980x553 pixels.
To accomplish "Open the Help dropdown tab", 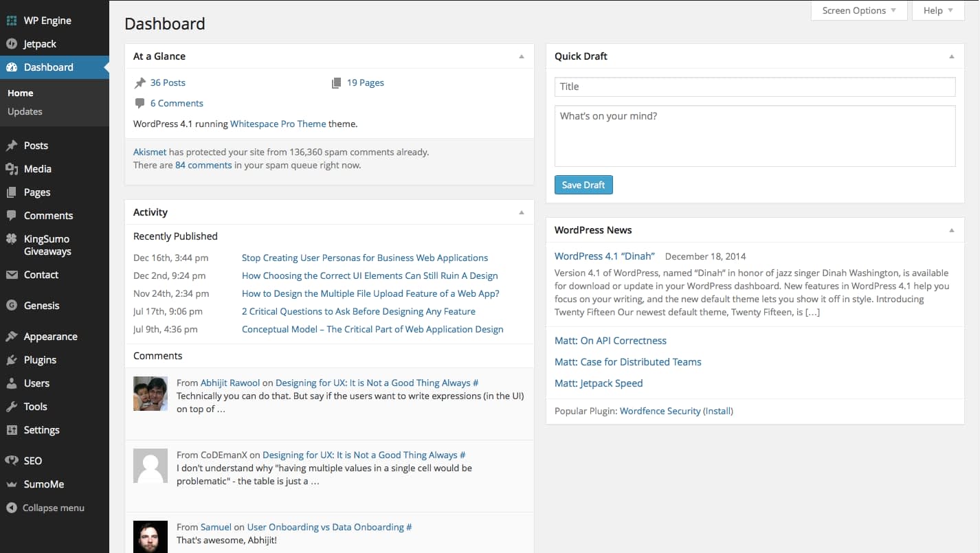I will (x=938, y=10).
